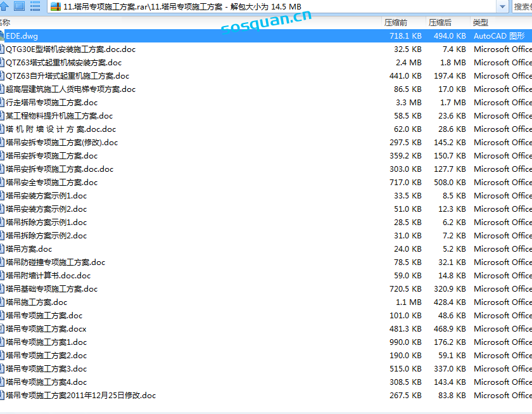Select 塔吊附墙计算书.doc.doc entry
This screenshot has height=414, width=532.
(x=48, y=276)
